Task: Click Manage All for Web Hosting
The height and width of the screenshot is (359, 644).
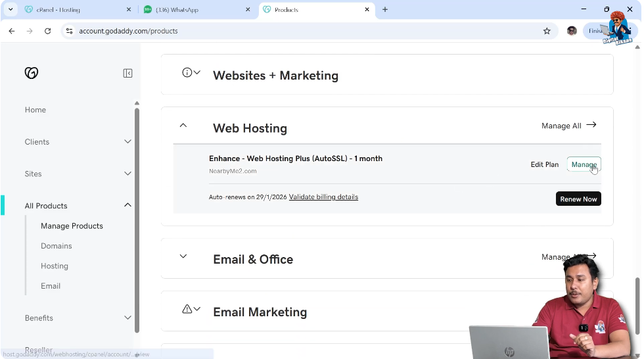Action: (x=561, y=126)
